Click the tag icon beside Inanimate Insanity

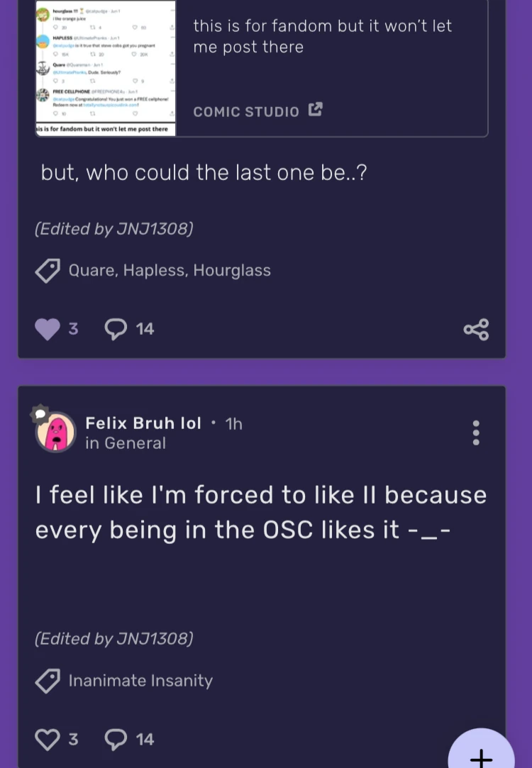click(x=48, y=680)
